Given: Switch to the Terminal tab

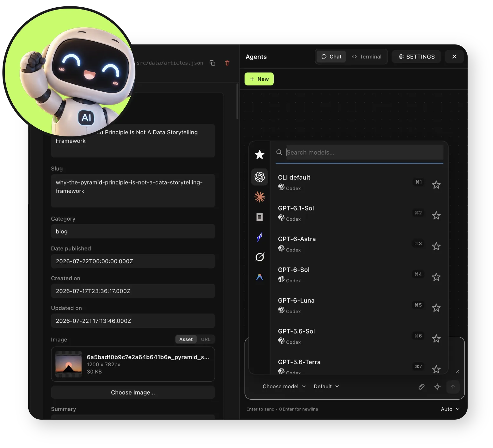Looking at the screenshot, I should coord(366,57).
